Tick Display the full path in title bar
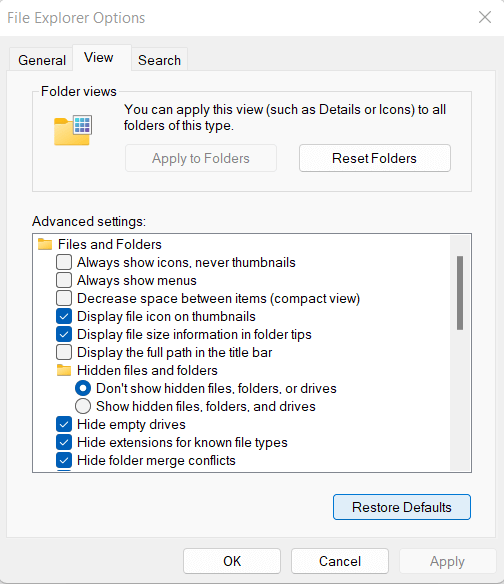 point(64,352)
